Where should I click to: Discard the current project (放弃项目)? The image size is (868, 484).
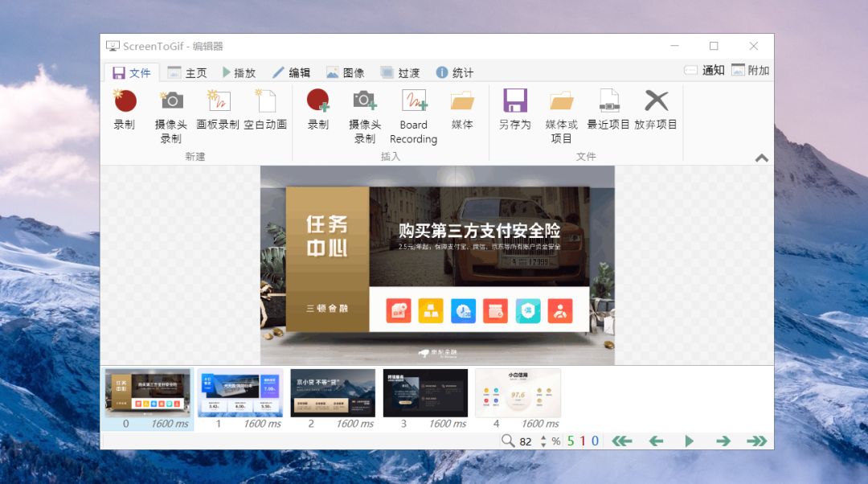click(656, 109)
